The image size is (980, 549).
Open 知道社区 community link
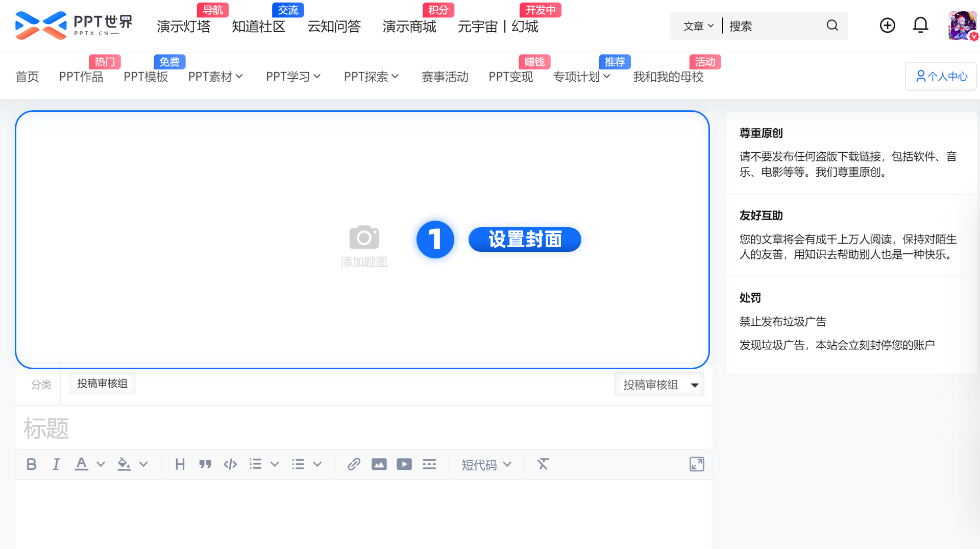[259, 27]
